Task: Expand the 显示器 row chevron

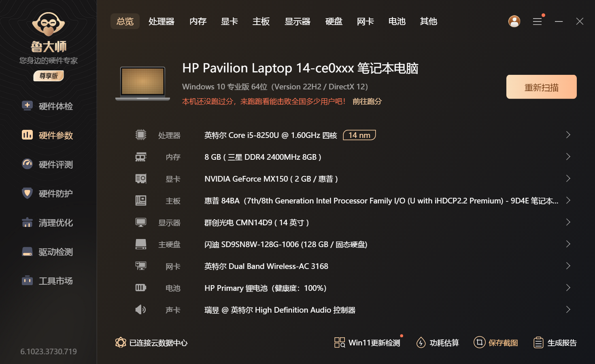Action: (x=568, y=222)
